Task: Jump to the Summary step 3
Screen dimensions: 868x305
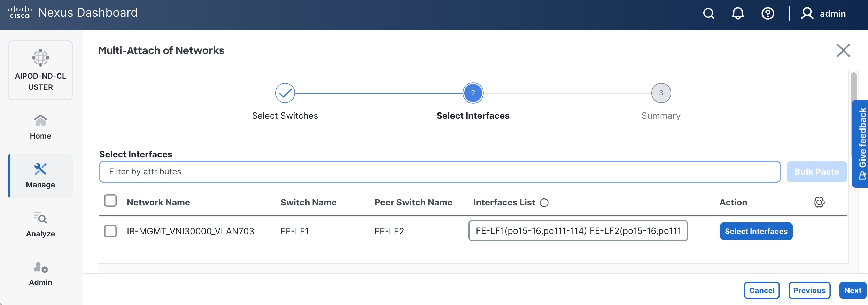Action: point(661,93)
